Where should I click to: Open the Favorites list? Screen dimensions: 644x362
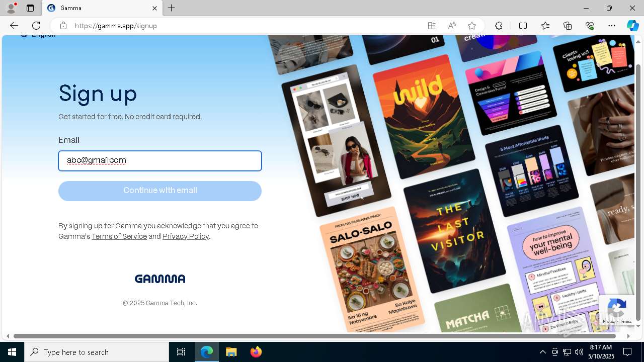[x=545, y=26]
